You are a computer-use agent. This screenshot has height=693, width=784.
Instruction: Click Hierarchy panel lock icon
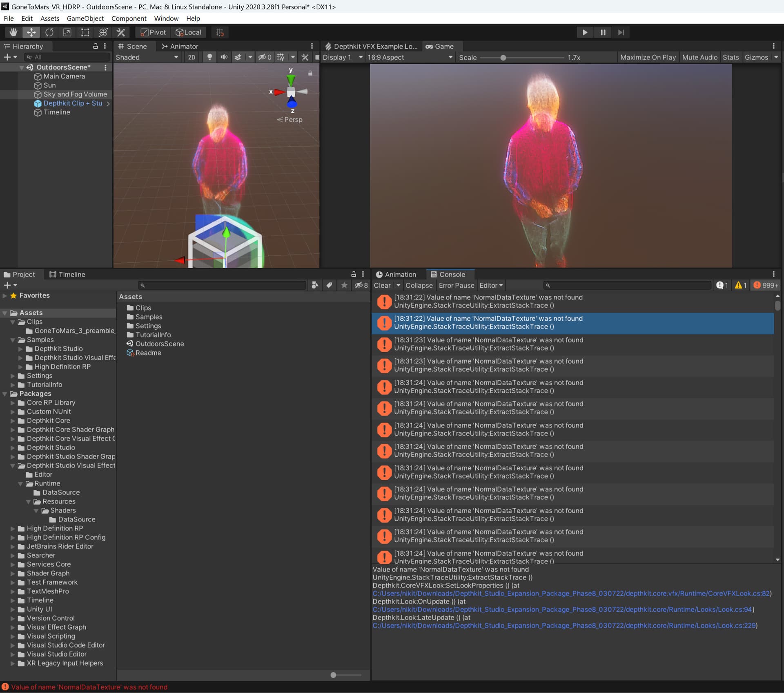point(96,46)
